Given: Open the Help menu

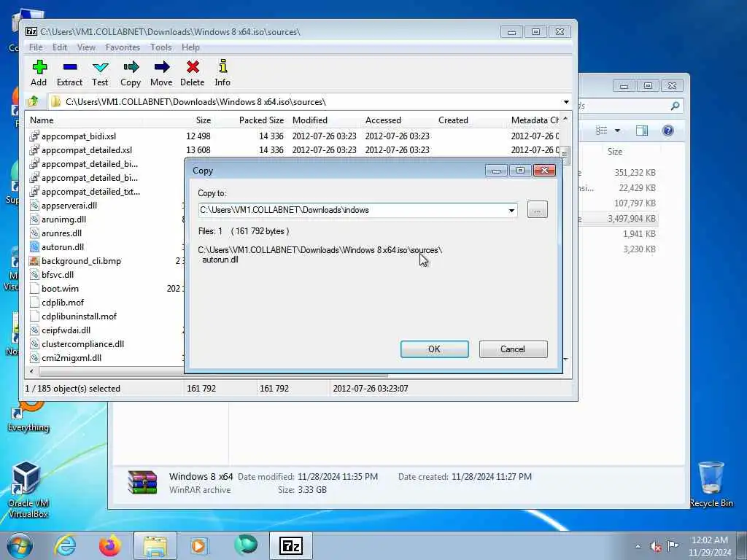Looking at the screenshot, I should pyautogui.click(x=190, y=47).
